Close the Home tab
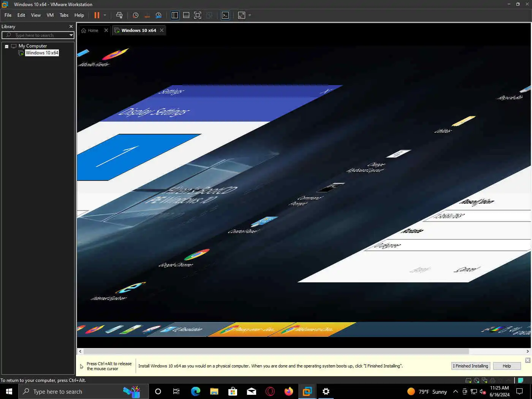The width and height of the screenshot is (532, 399). click(x=106, y=30)
